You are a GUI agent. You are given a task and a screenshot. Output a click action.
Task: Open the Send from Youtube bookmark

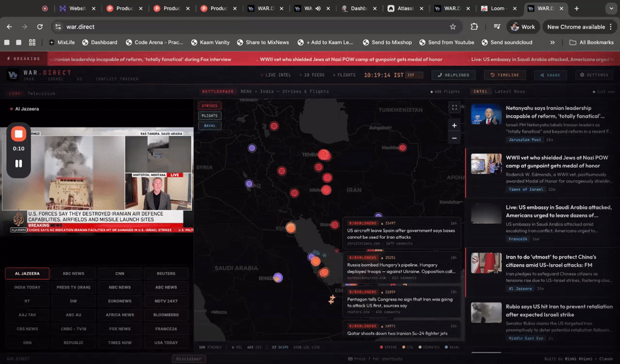pyautogui.click(x=447, y=42)
